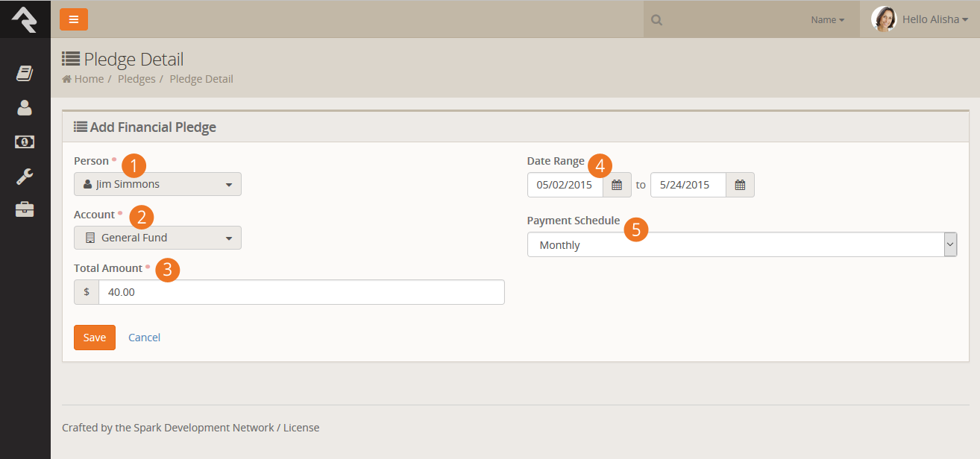Viewport: 980px width, 459px height.
Task: Open the briefcase icon in sidebar
Action: [25, 210]
